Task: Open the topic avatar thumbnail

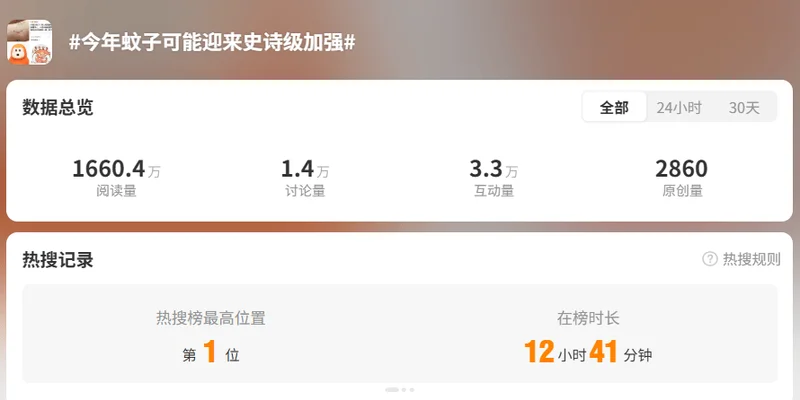Action: [30, 42]
